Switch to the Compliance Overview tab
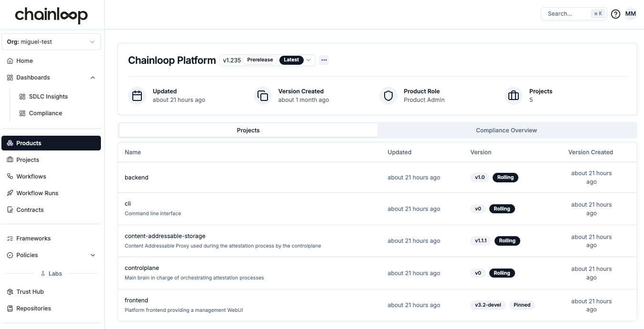 (x=506, y=130)
